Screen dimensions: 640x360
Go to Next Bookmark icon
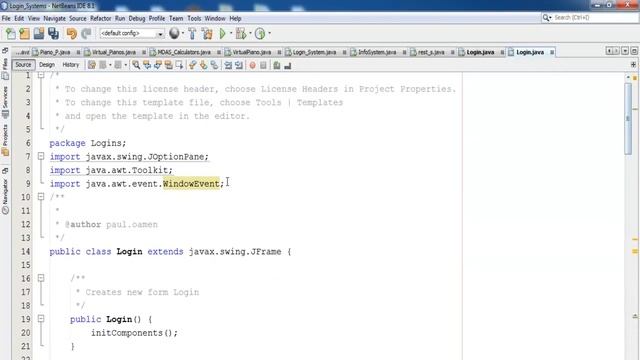point(203,65)
